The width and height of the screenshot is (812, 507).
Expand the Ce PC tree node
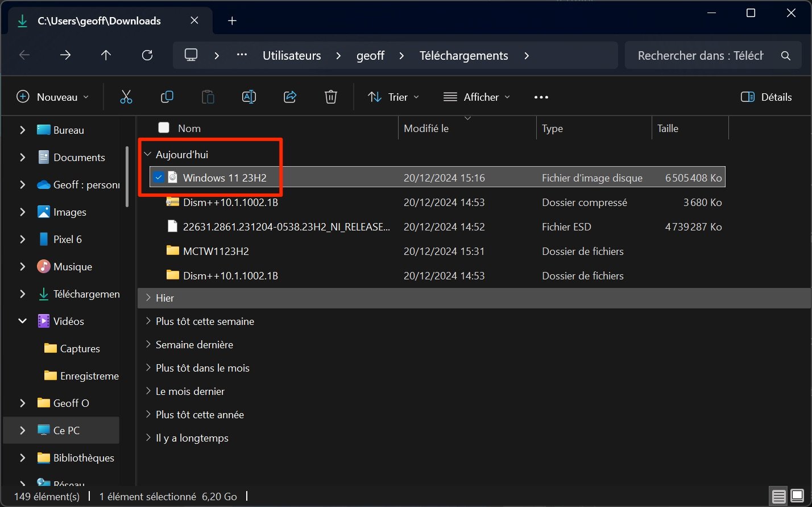click(x=23, y=430)
